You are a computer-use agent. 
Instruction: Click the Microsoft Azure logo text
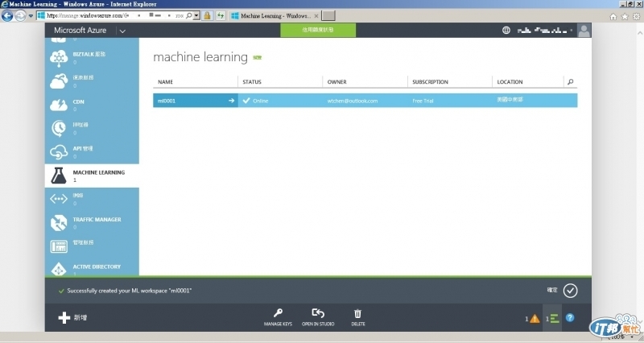(80, 31)
